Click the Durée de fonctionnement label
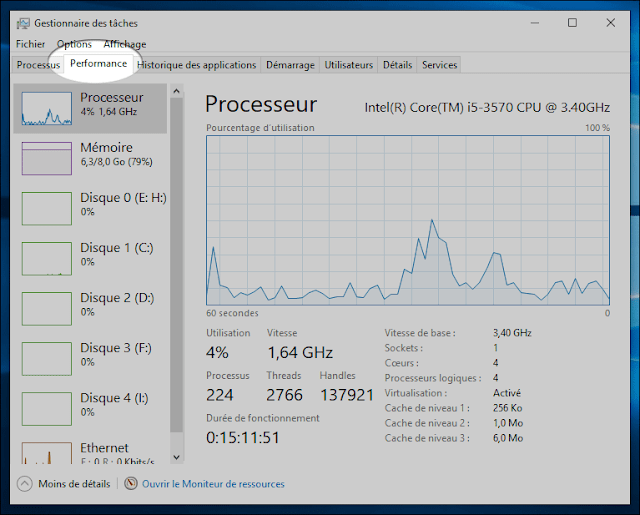The image size is (640, 515). [262, 418]
